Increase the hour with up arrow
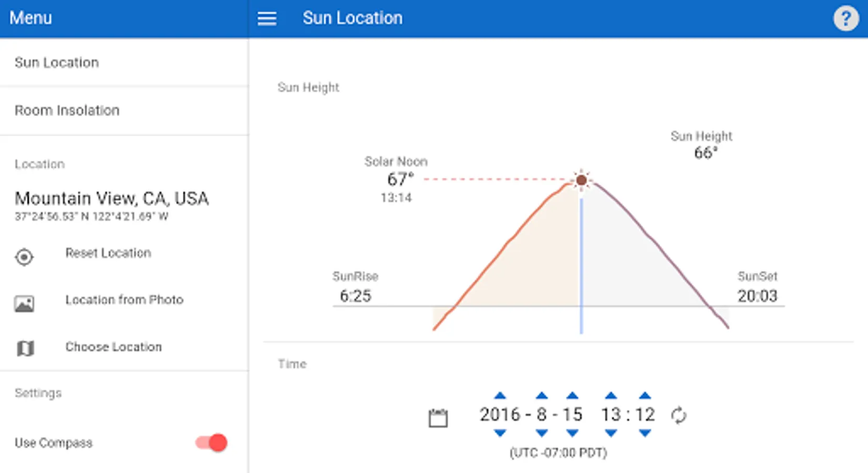 pyautogui.click(x=611, y=396)
